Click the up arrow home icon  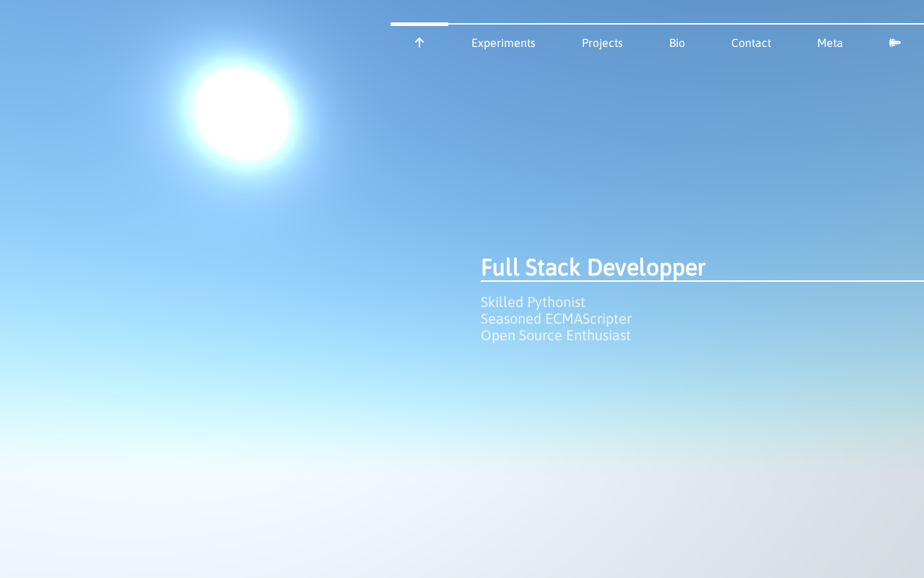tap(419, 43)
